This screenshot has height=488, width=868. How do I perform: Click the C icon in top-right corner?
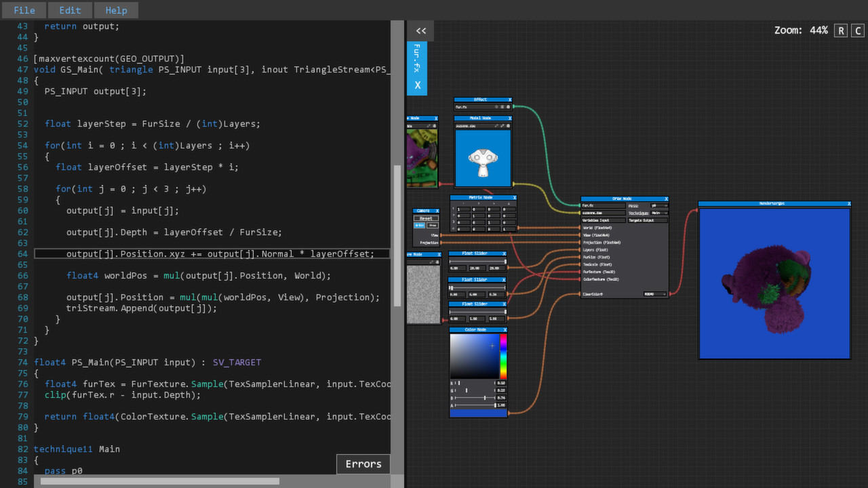[858, 30]
